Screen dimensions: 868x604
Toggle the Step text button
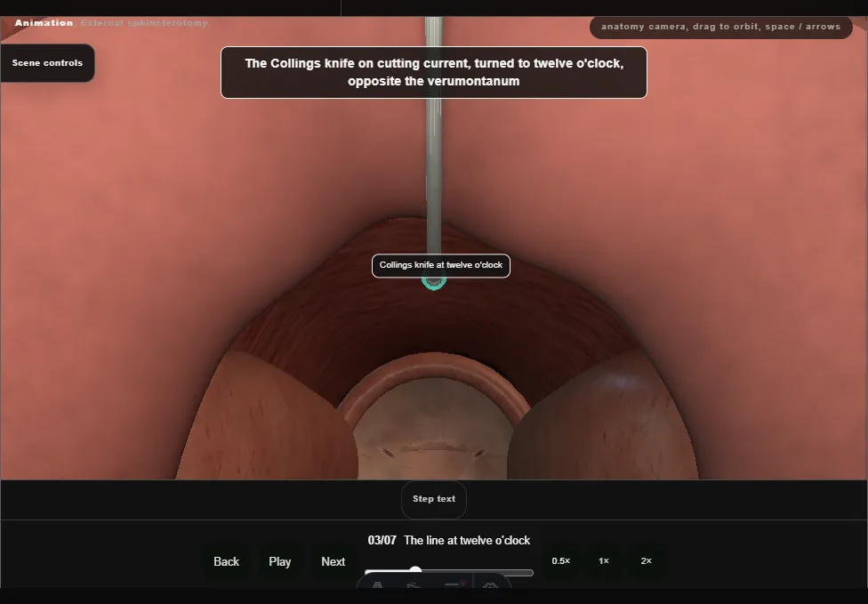pyautogui.click(x=434, y=499)
